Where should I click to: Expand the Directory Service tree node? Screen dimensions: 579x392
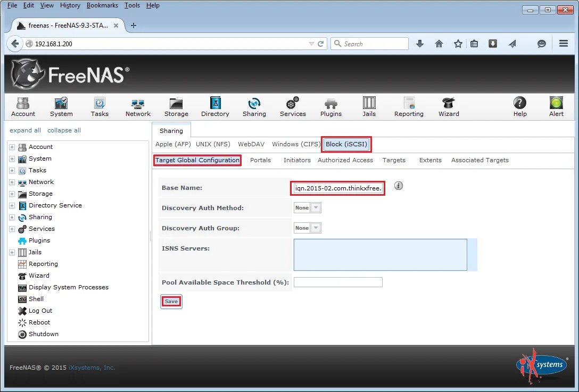[x=12, y=206]
